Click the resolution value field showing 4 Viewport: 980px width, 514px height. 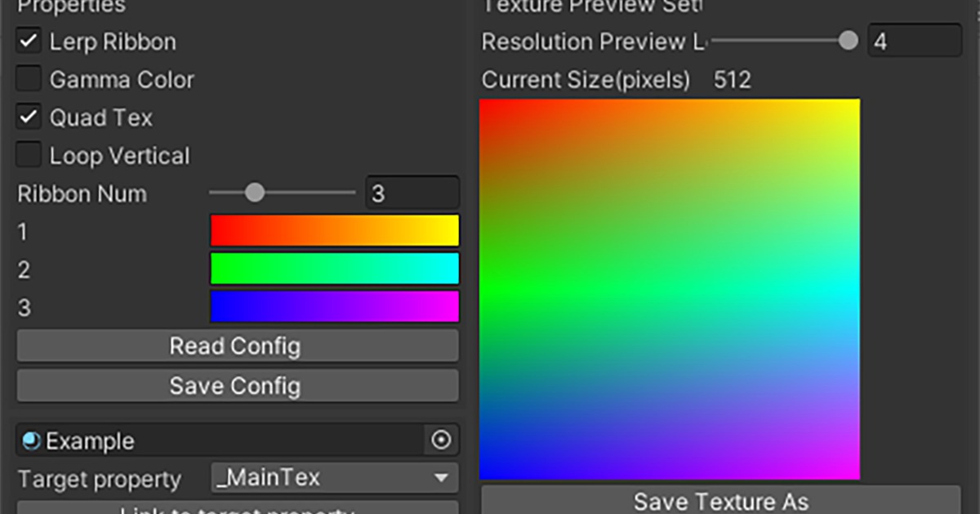915,39
